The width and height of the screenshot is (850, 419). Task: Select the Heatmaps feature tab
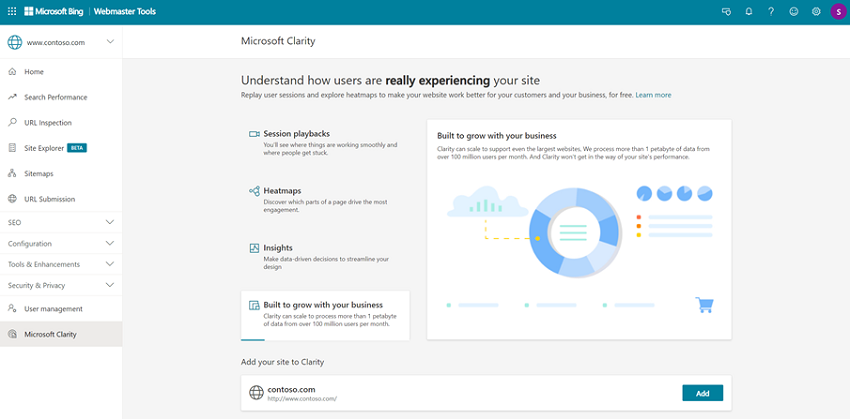click(325, 199)
